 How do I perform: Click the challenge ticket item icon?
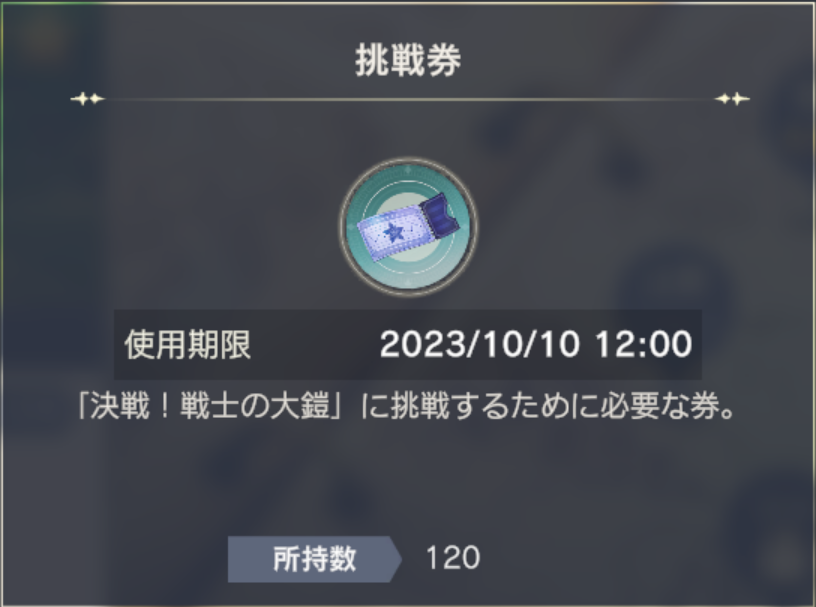[408, 227]
